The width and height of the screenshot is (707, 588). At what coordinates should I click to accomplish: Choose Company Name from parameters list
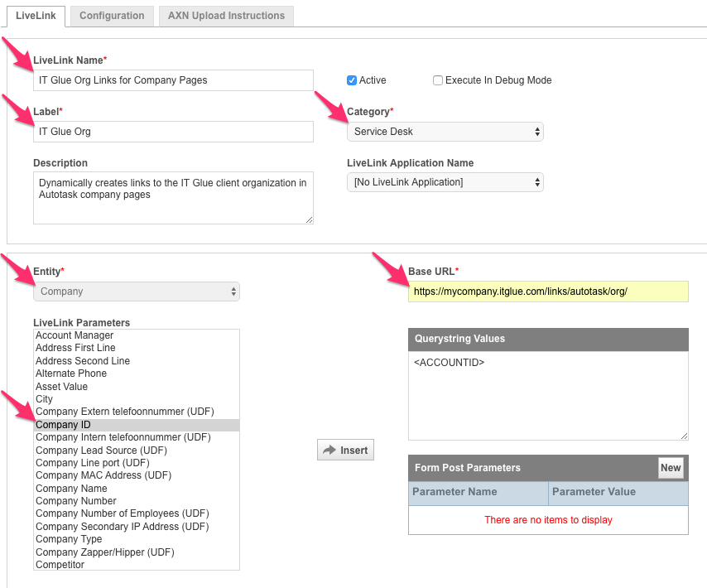[x=71, y=489]
